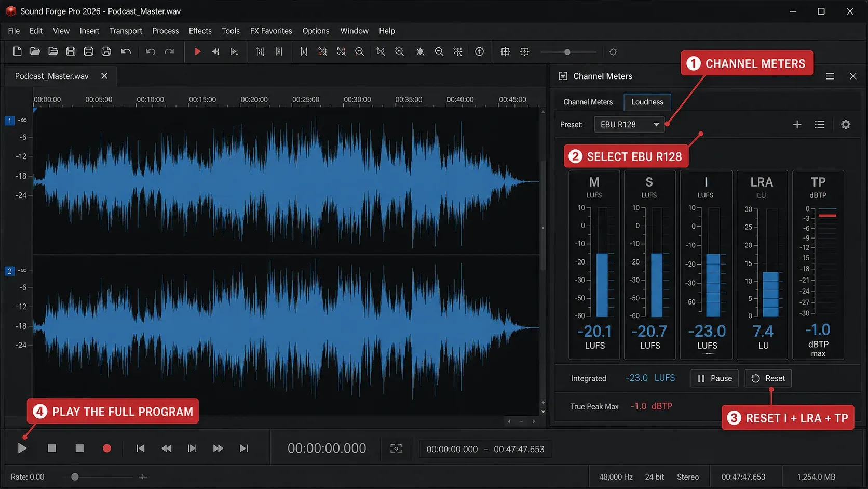Open the Process menu
The height and width of the screenshot is (489, 868).
tap(166, 31)
